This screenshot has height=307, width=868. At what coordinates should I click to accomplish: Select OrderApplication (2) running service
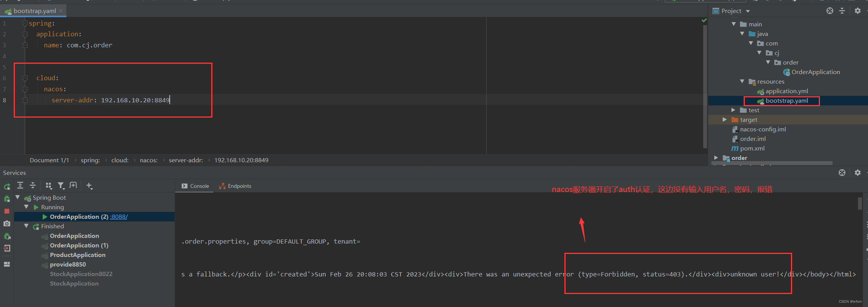tap(94, 217)
